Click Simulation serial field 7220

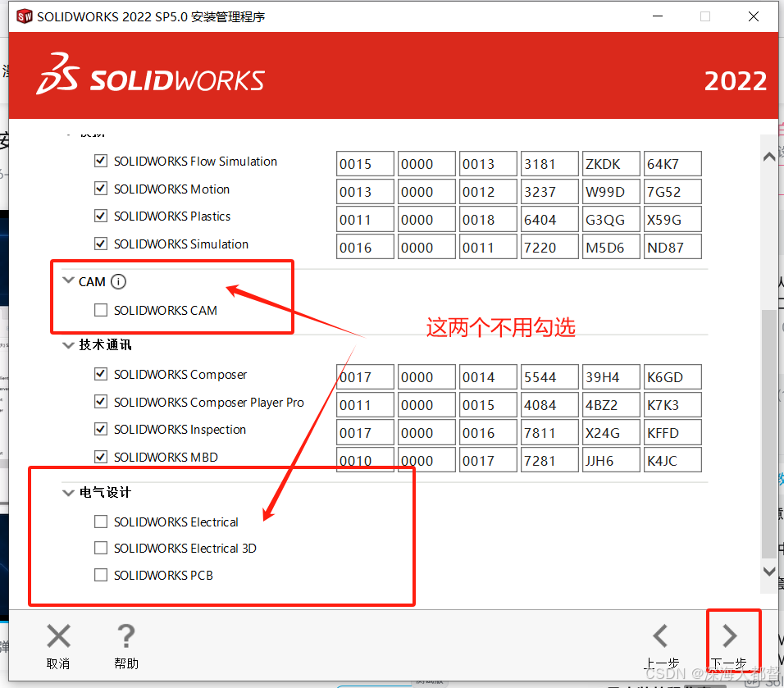(549, 248)
